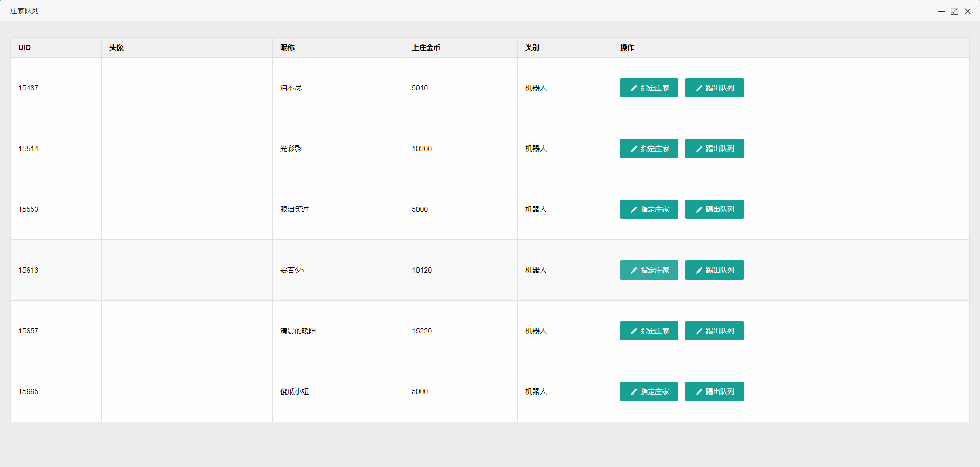980x467 pixels.
Task: Click the 昵称 column header
Action: point(287,47)
